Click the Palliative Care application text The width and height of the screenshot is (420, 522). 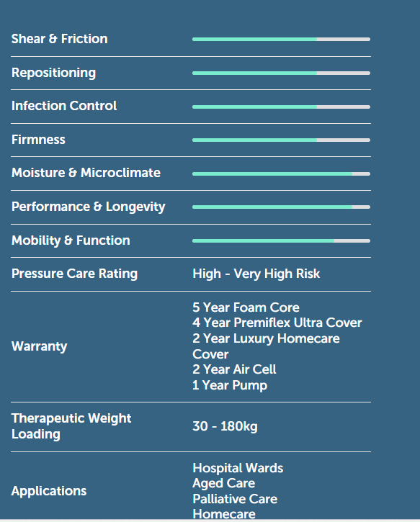coord(235,499)
